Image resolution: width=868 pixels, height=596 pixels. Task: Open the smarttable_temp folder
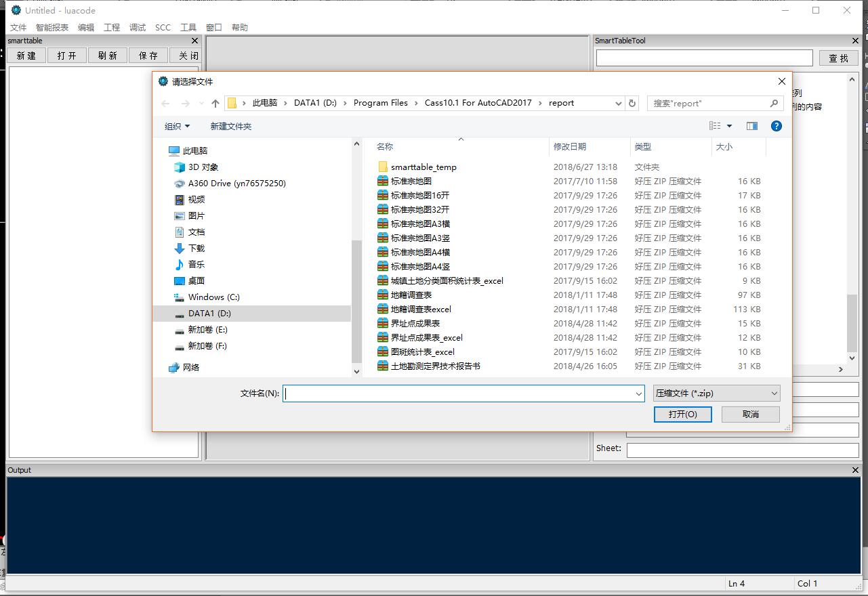423,167
